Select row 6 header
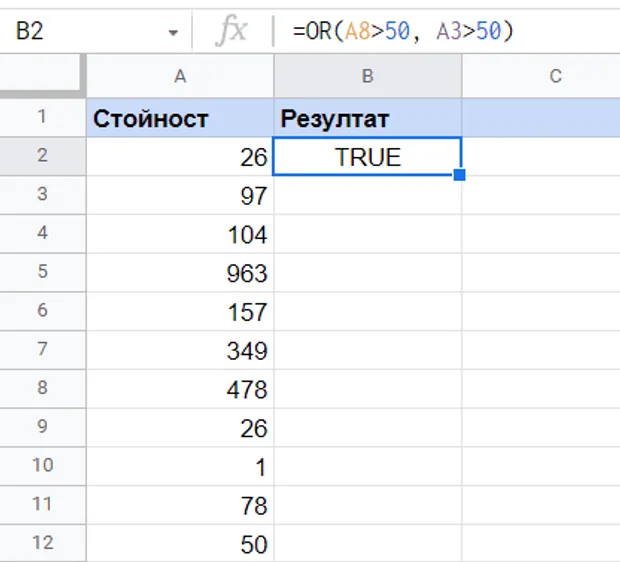Image resolution: width=620 pixels, height=562 pixels. 42,311
